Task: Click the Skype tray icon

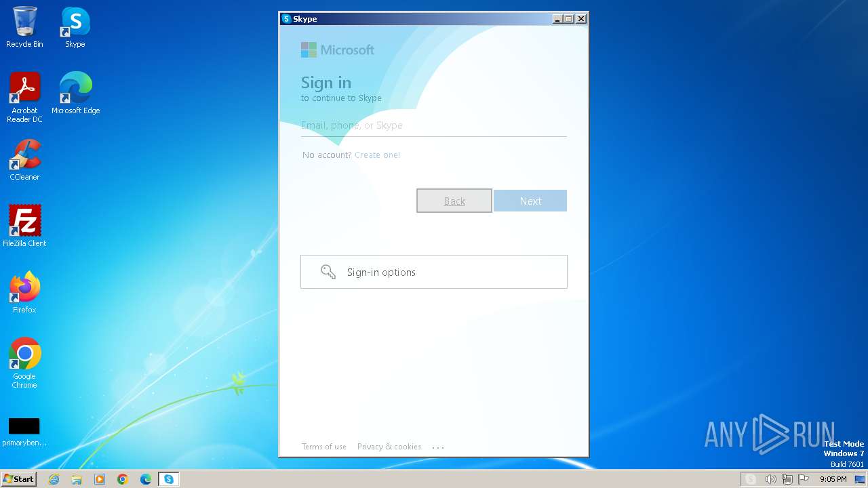Action: [x=750, y=479]
